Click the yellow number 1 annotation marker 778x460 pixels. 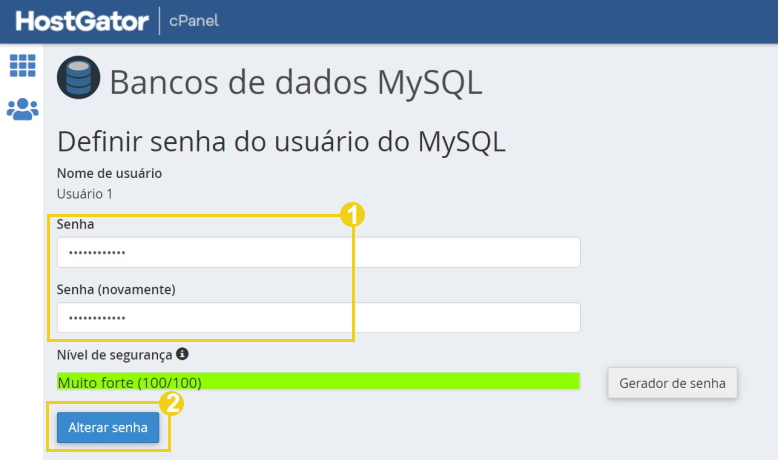[x=352, y=214]
